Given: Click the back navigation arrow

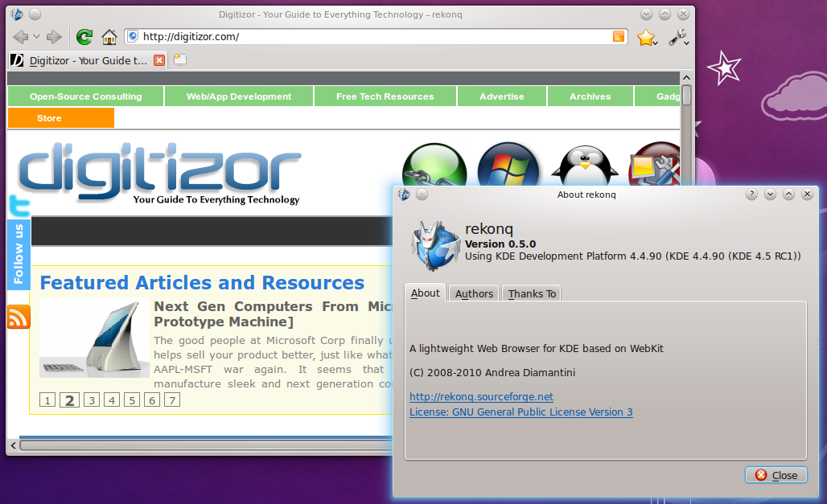Looking at the screenshot, I should [19, 37].
